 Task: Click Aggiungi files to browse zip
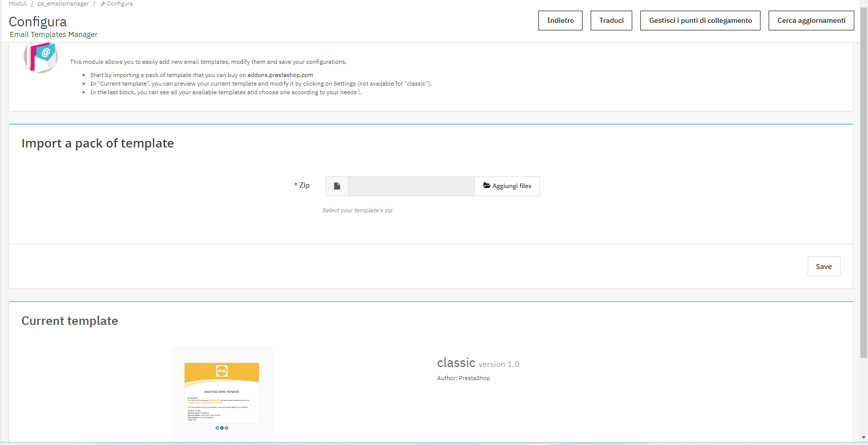coord(508,186)
